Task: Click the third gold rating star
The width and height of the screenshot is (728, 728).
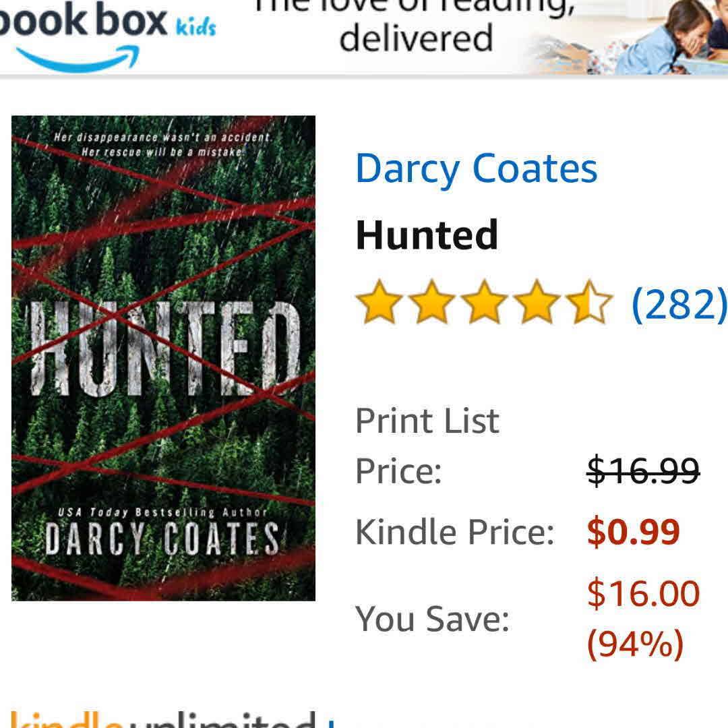Action: (484, 302)
